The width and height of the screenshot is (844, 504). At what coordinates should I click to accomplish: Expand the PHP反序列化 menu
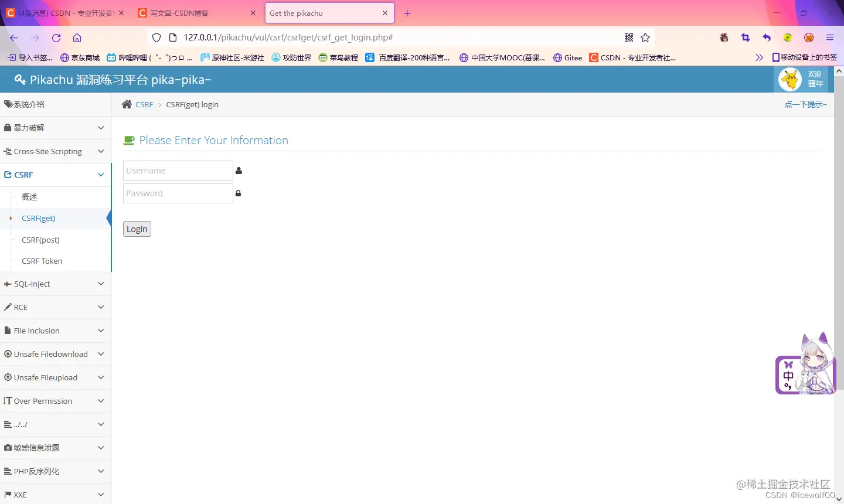point(55,471)
